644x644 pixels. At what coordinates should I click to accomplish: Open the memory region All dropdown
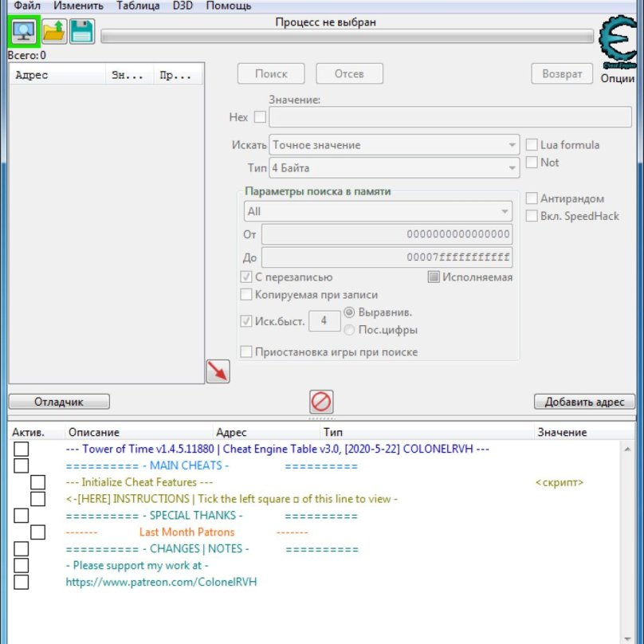(x=378, y=211)
